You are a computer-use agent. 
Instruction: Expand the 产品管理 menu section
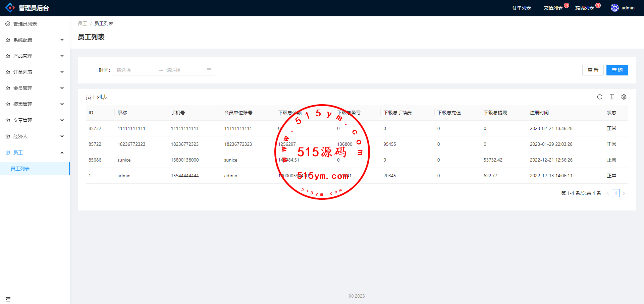click(35, 56)
